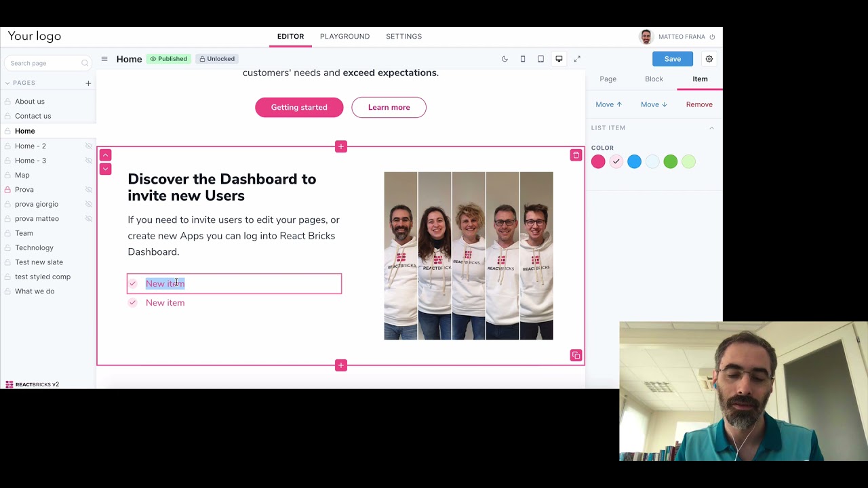
Task: Pick the light pink checked color swatch
Action: pyautogui.click(x=616, y=161)
